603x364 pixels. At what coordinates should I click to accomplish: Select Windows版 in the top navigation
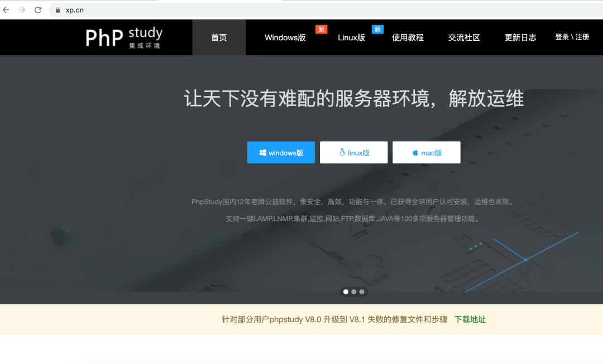(285, 37)
